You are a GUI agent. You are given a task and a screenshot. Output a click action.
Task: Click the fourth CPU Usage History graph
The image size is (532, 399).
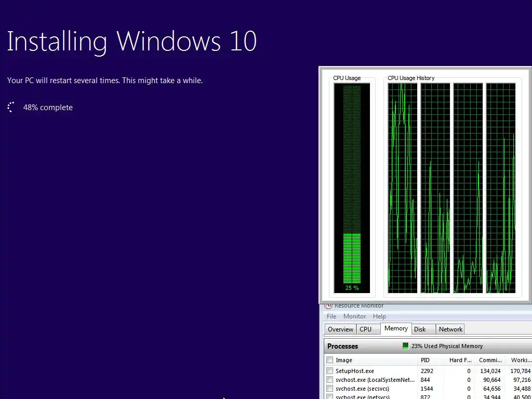coord(501,188)
